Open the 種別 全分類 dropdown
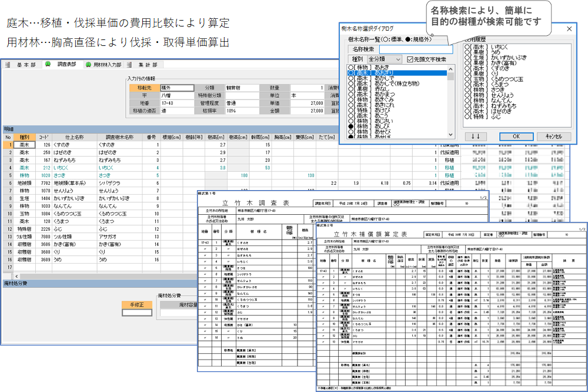The width and height of the screenshot is (588, 392). 398,59
